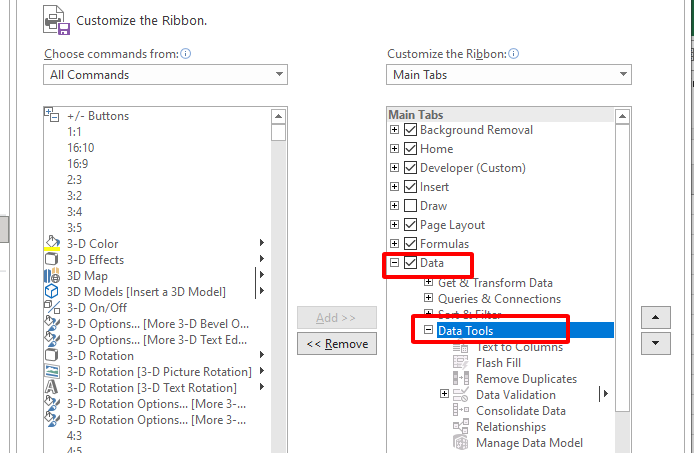This screenshot has height=453, width=694.
Task: Select the 1:1 command
Action: tap(74, 132)
